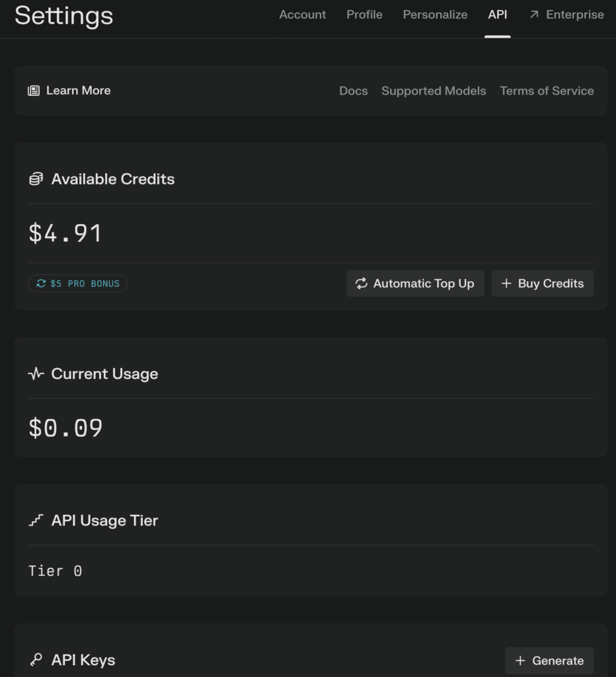Select the API tab

click(x=498, y=15)
